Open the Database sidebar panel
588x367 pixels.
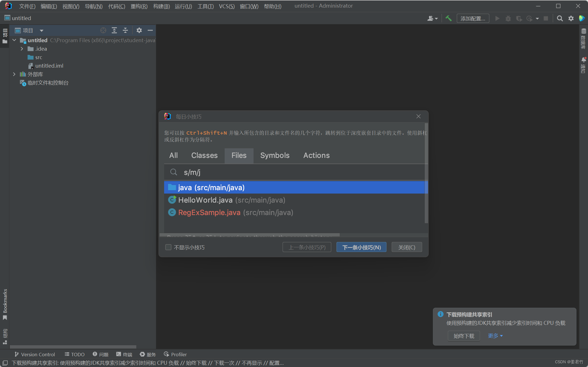(x=583, y=38)
